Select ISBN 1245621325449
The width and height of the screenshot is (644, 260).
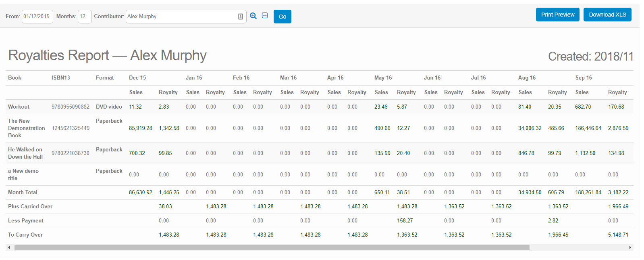point(71,128)
